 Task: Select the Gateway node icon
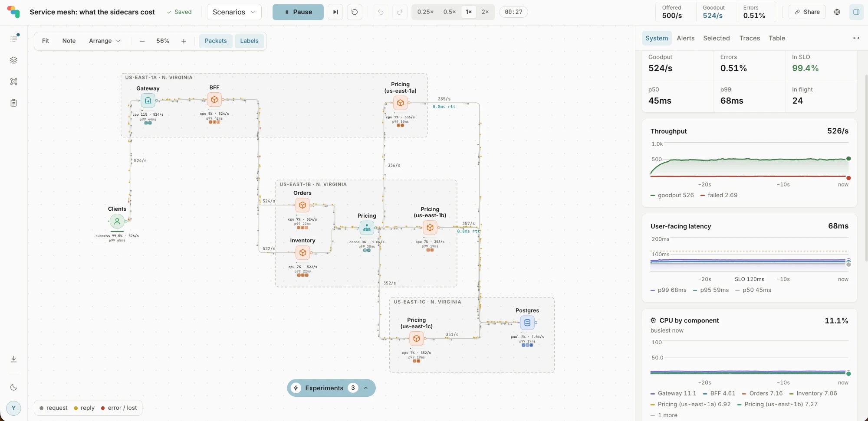coord(148,101)
